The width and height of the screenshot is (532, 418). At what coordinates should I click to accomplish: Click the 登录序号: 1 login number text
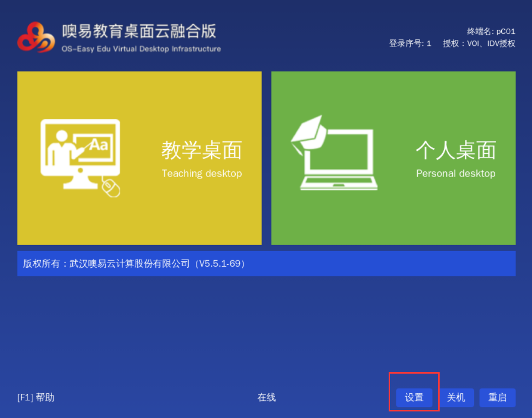point(410,43)
